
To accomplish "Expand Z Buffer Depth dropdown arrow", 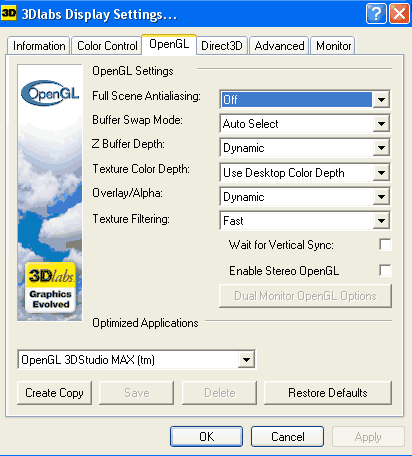I will pyautogui.click(x=381, y=148).
